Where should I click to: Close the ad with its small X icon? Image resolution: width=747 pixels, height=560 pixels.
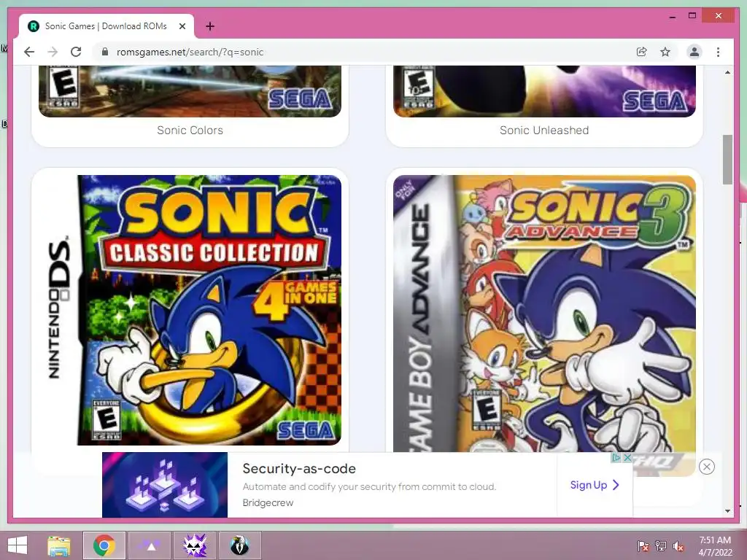628,458
